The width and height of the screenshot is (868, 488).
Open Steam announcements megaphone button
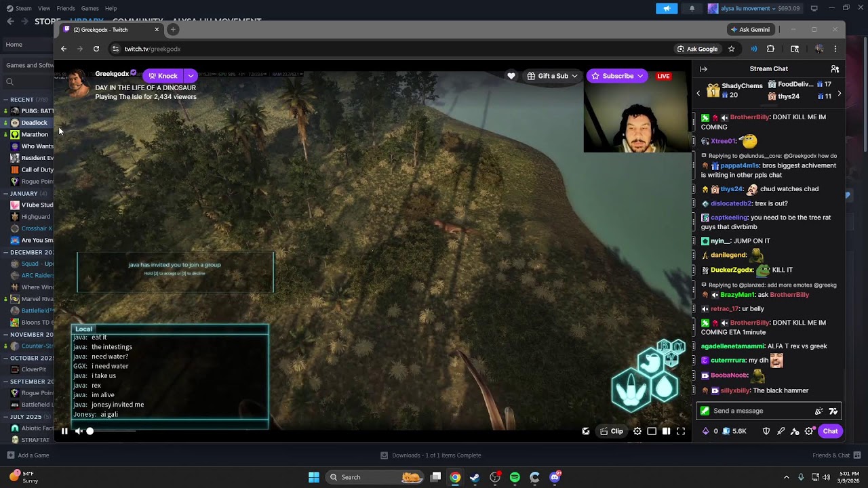[x=667, y=8]
